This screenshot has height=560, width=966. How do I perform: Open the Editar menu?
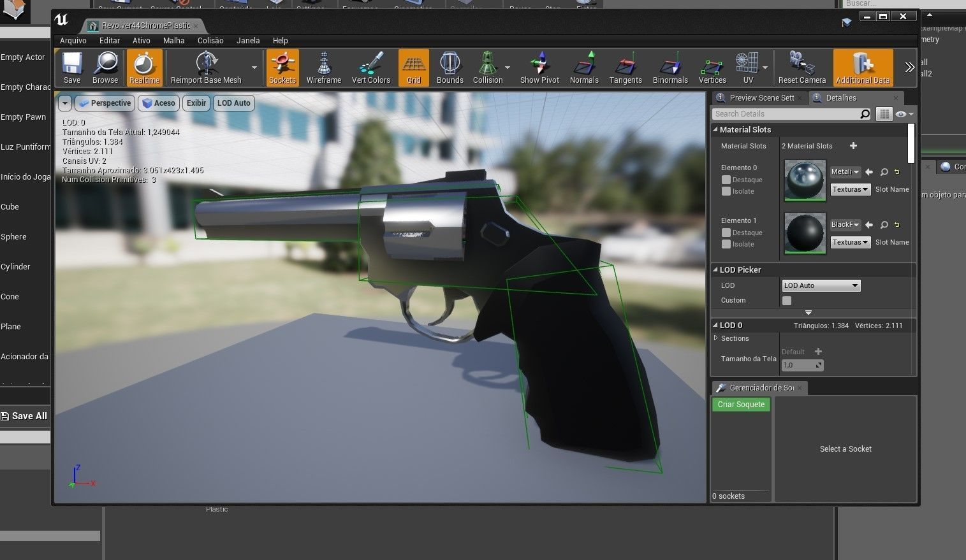tap(110, 40)
